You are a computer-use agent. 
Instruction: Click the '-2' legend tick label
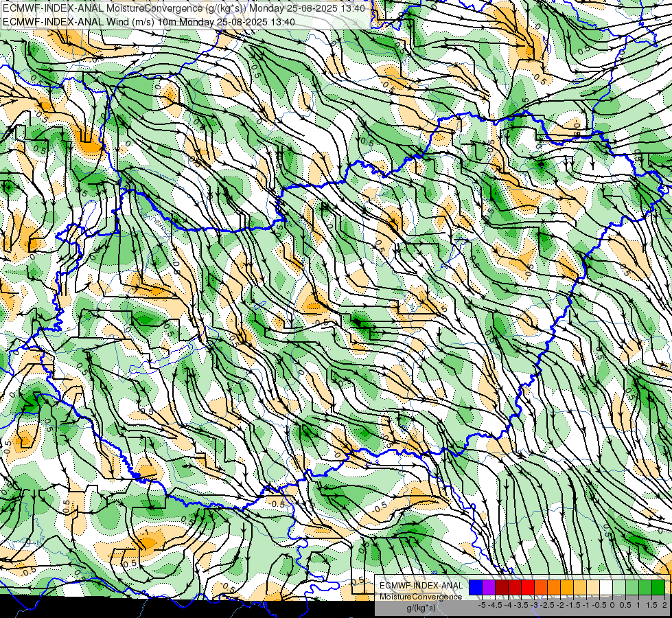[x=561, y=605]
